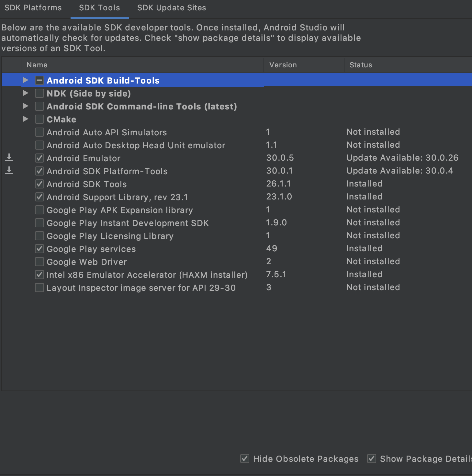Click the download icon beside Android SDK Platform-Tools
Viewport: 472px width, 476px height.
coord(9,171)
